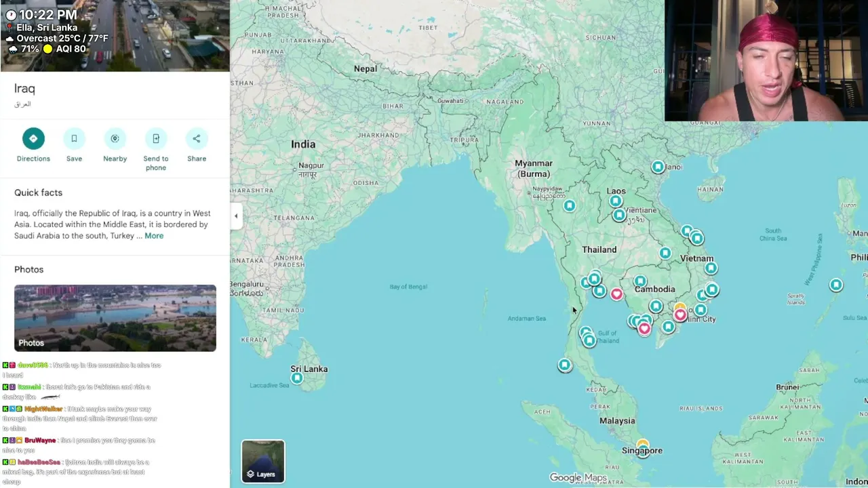Click the heart pin west of Cambodia
This screenshot has width=868, height=488.
click(x=616, y=294)
